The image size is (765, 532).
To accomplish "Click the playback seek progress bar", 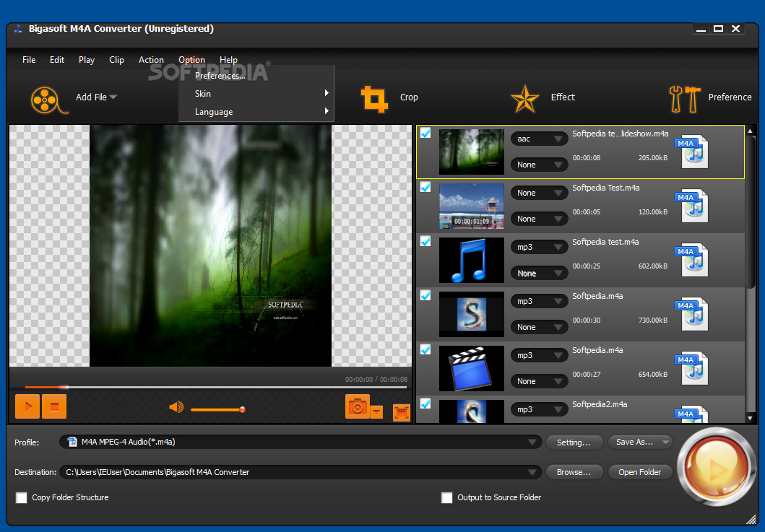I will coord(215,387).
